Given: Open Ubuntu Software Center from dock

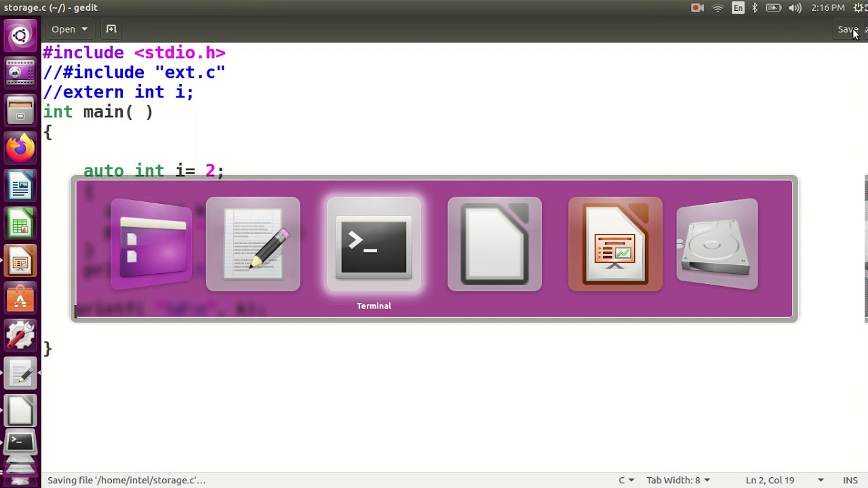Looking at the screenshot, I should (x=20, y=298).
